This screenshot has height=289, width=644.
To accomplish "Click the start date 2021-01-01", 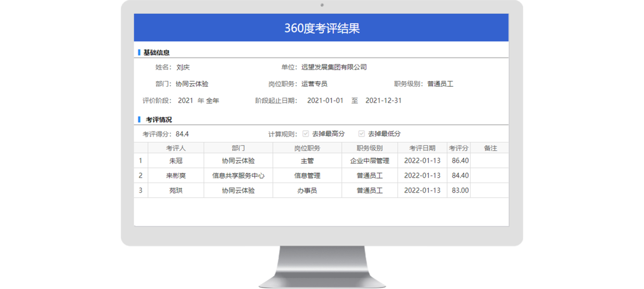I will [325, 100].
